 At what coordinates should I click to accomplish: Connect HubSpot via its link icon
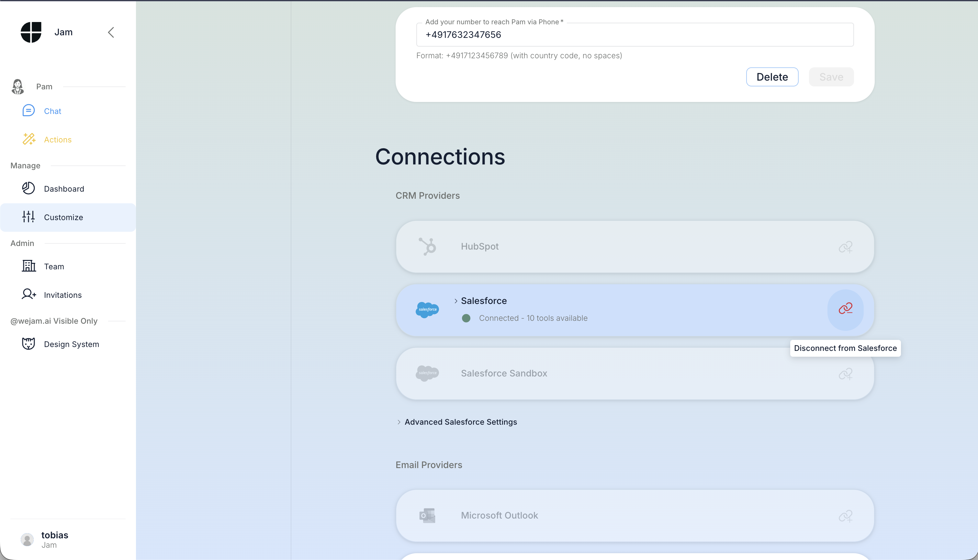tap(845, 247)
